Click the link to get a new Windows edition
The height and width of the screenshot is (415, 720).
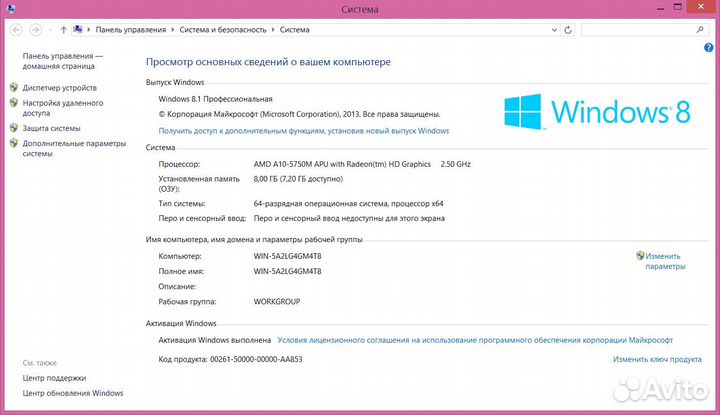pos(304,131)
